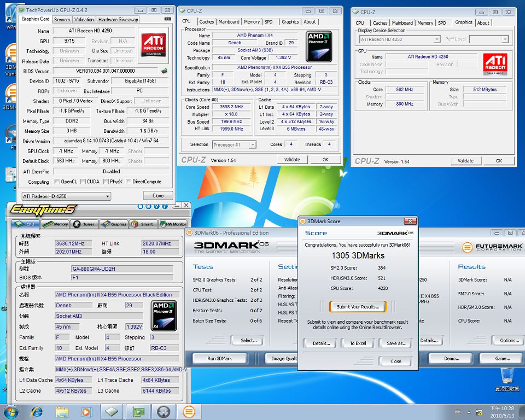525x420 pixels.
Task: Click the Driver Version value in GPU-Z
Action: [111, 141]
